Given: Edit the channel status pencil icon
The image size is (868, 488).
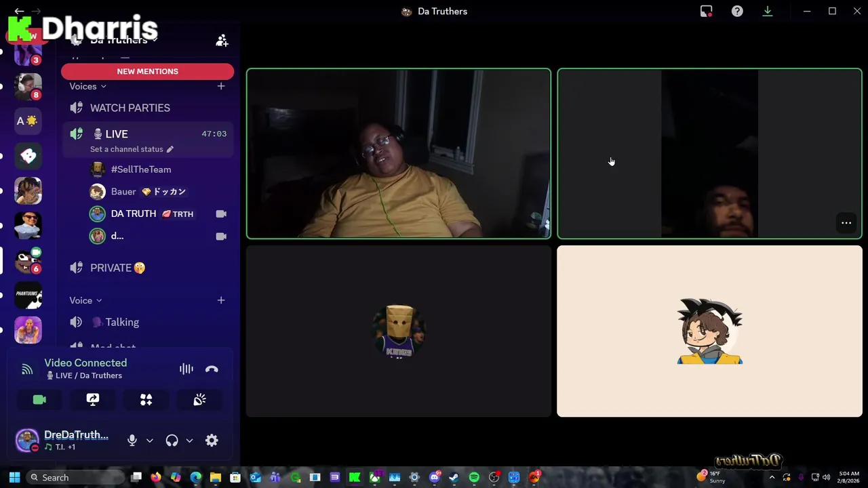Looking at the screenshot, I should pyautogui.click(x=170, y=149).
